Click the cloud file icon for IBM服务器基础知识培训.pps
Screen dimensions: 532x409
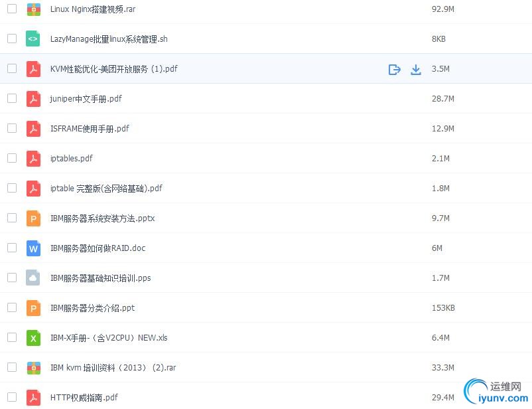click(x=33, y=278)
